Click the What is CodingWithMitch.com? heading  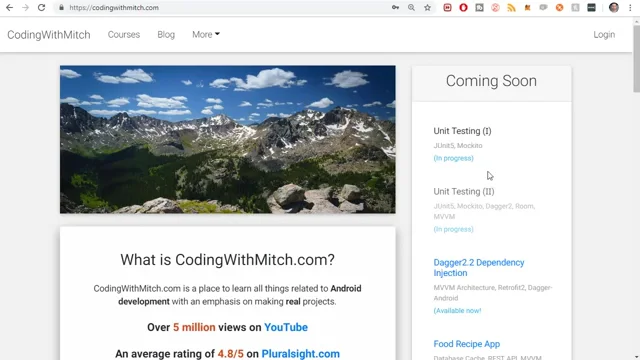227,260
